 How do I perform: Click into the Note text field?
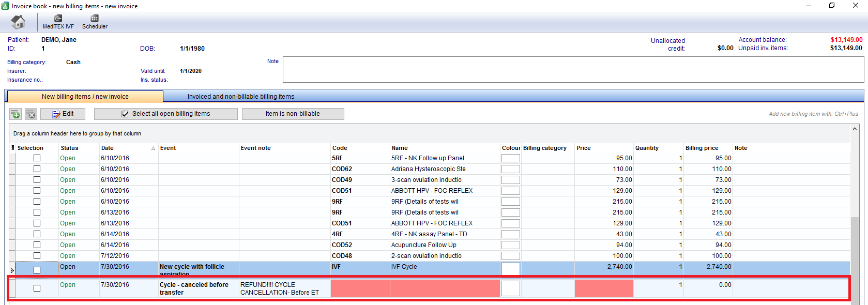click(x=573, y=70)
